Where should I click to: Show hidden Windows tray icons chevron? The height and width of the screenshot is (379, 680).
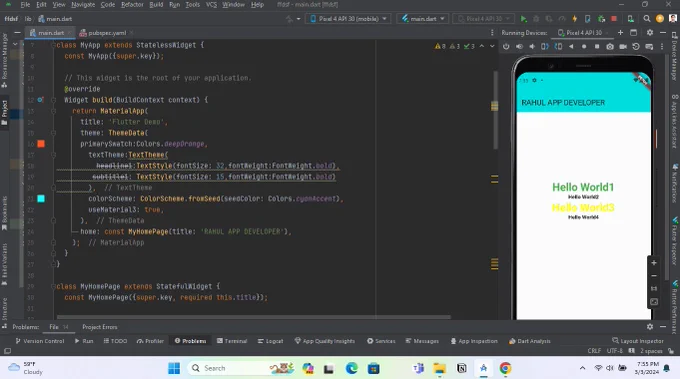point(582,368)
